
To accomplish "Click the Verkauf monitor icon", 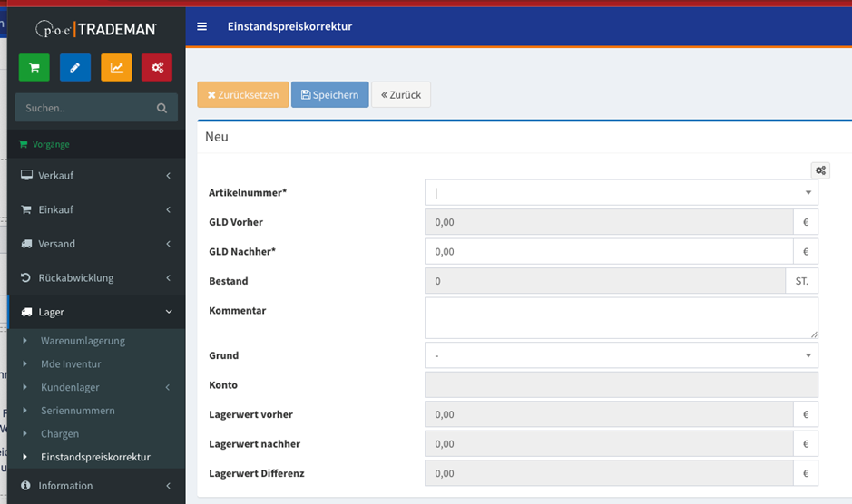I will tap(26, 175).
